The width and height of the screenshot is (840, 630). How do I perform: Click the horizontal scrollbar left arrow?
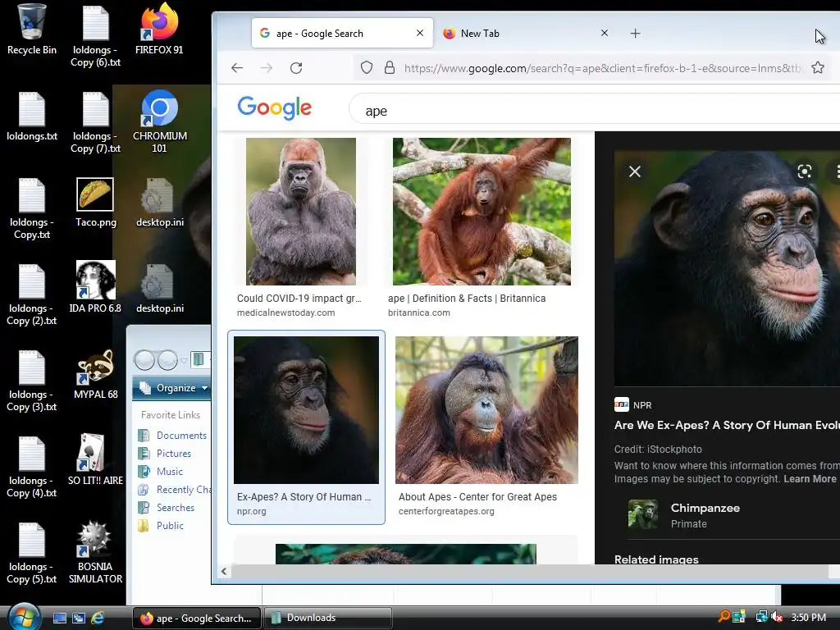coord(224,572)
